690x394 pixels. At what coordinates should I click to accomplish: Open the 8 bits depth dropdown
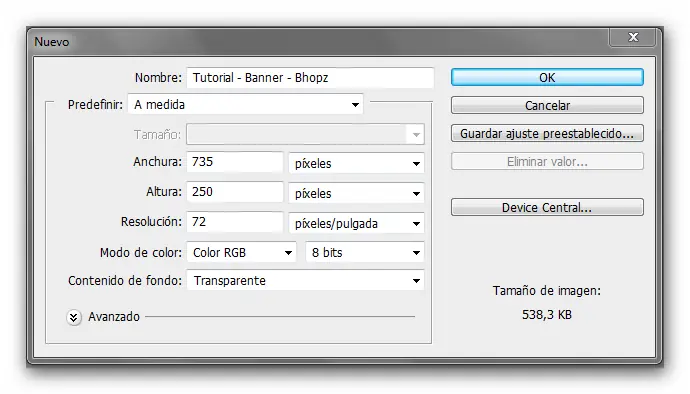point(365,252)
